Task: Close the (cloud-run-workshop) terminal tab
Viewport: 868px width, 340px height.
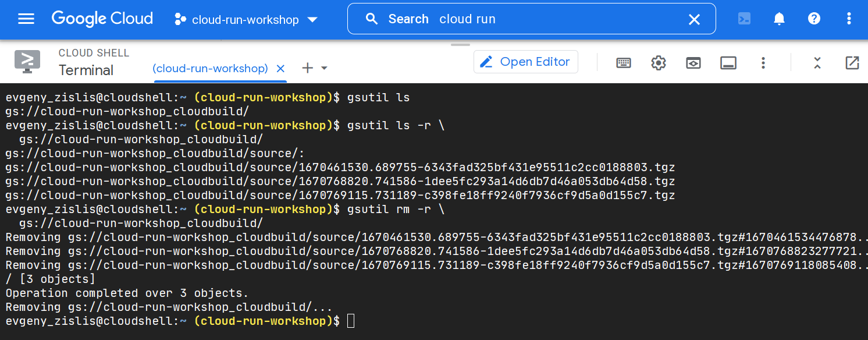Action: [x=280, y=68]
